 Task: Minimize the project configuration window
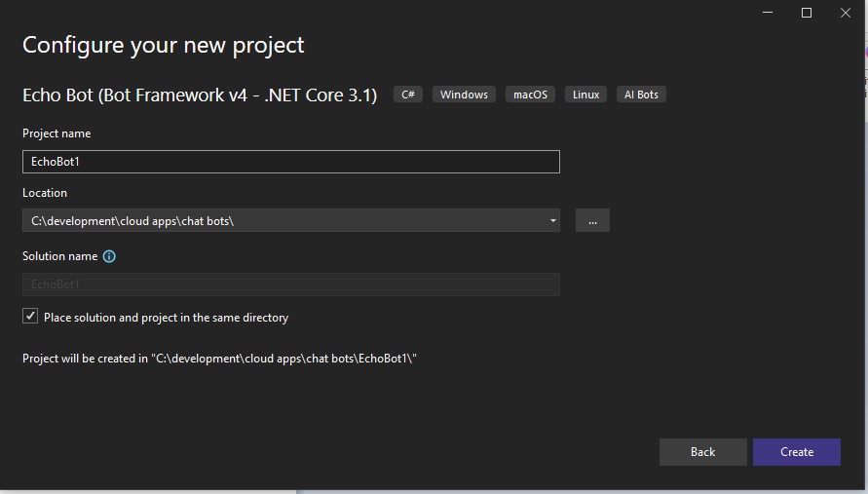click(769, 13)
